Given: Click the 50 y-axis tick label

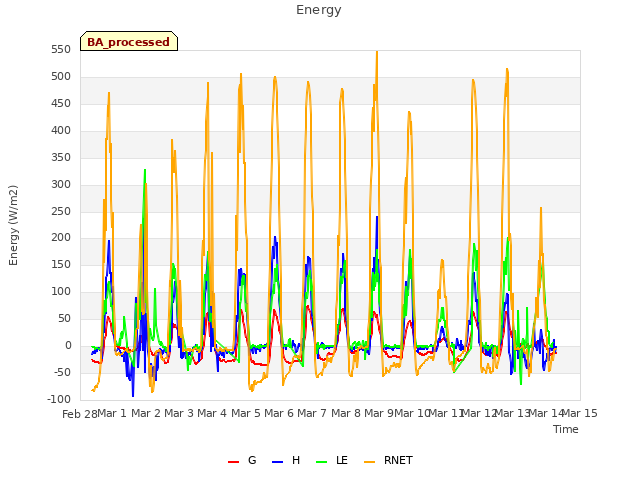Looking at the screenshot, I should (64, 318).
